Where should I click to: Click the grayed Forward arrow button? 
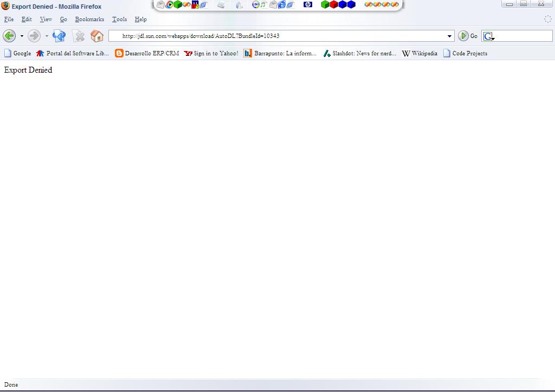click(x=34, y=36)
